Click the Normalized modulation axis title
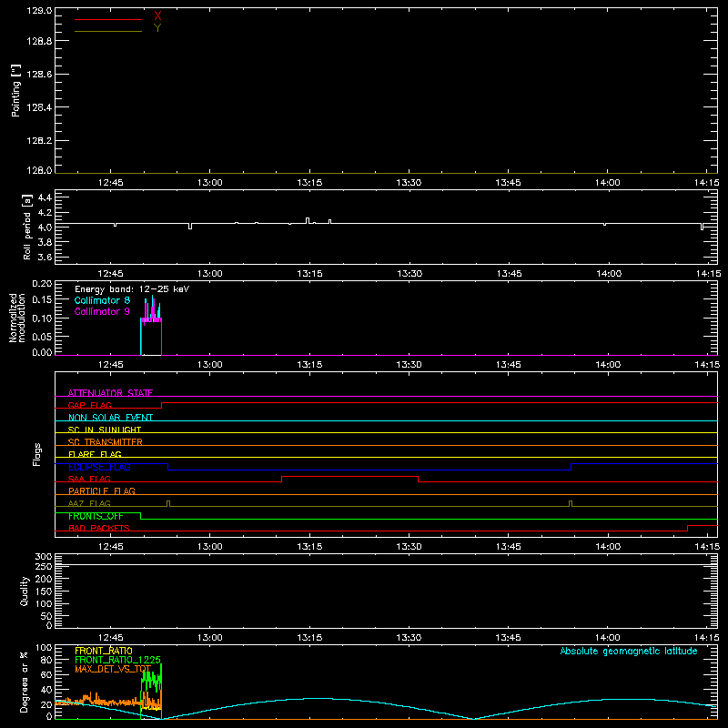The height and width of the screenshot is (728, 728). click(16, 318)
